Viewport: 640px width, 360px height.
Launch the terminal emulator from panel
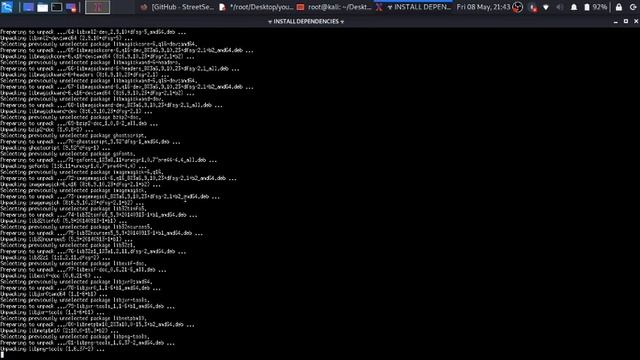[57, 7]
